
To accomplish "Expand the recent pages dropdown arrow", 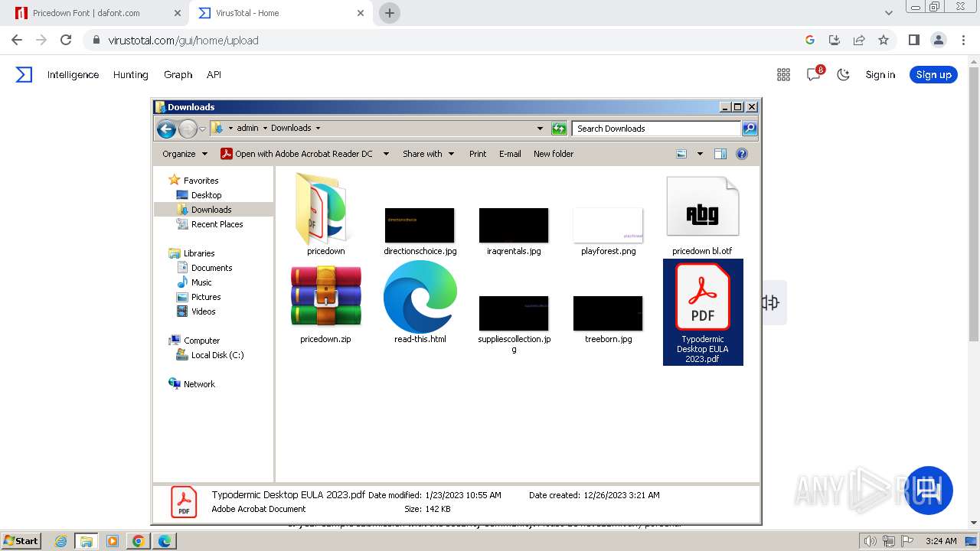I will 203,129.
